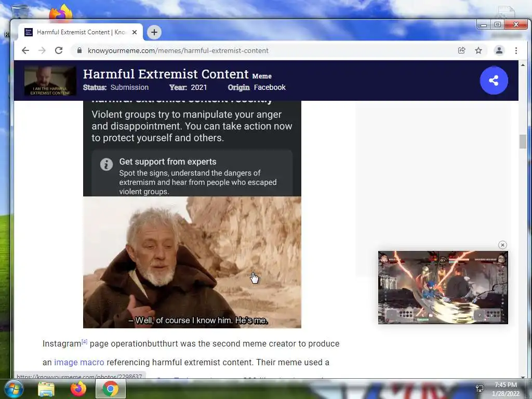532x399 pixels.
Task: Click the Facebook origin text
Action: [270, 87]
